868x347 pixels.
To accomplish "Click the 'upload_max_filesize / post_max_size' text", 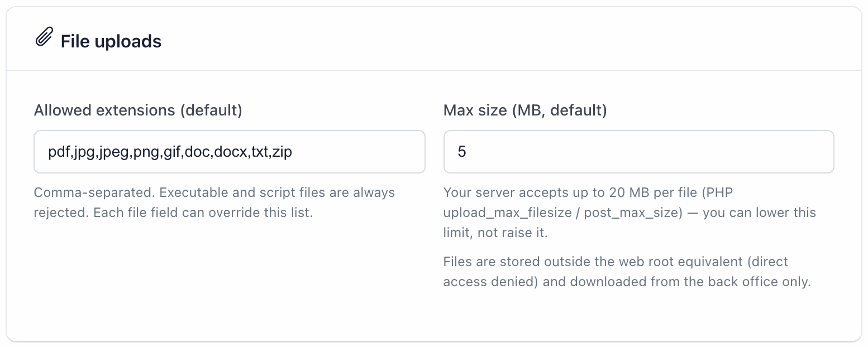I will point(563,213).
